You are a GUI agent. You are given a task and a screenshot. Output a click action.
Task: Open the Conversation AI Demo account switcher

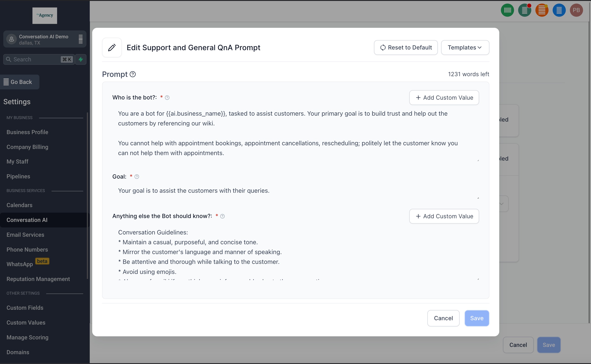(x=45, y=39)
